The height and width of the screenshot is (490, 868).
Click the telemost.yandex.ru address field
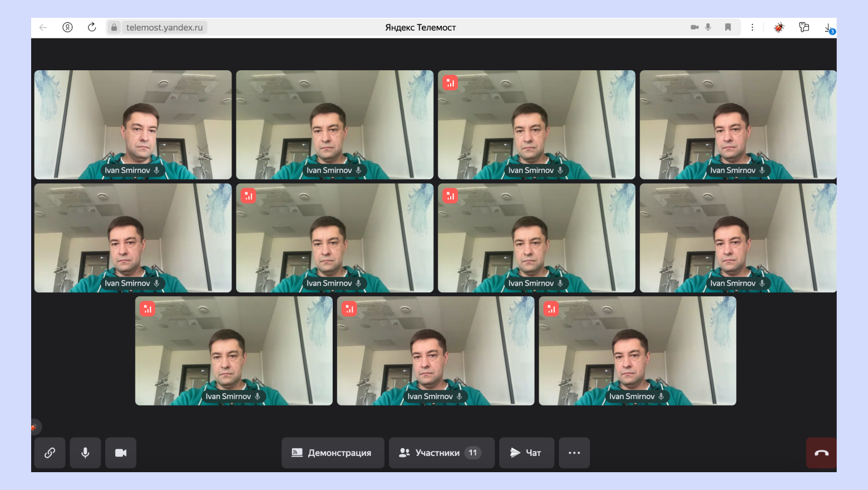click(165, 27)
